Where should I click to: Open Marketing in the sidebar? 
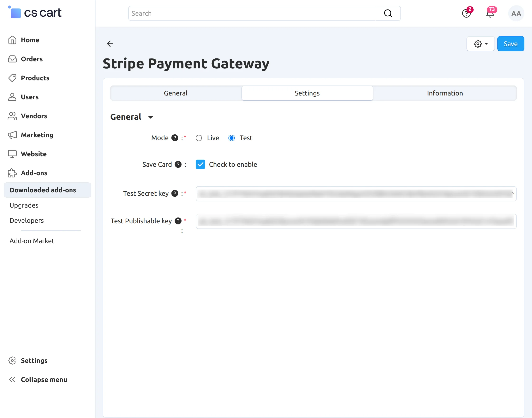click(37, 135)
